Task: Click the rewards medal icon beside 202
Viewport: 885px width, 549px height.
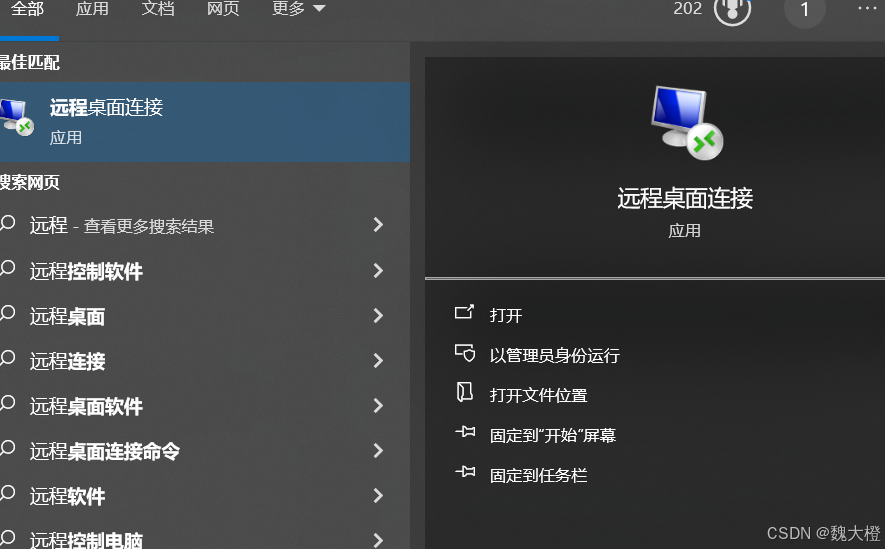Action: (732, 10)
